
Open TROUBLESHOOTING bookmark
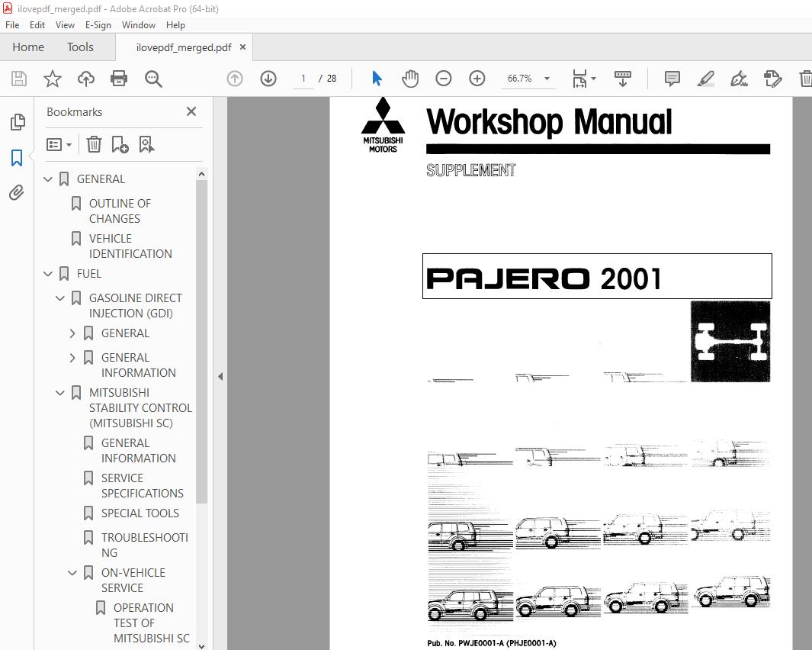(x=144, y=545)
